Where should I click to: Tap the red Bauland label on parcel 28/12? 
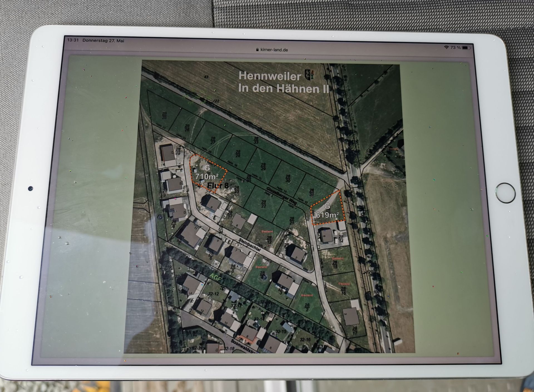coord(267,231)
